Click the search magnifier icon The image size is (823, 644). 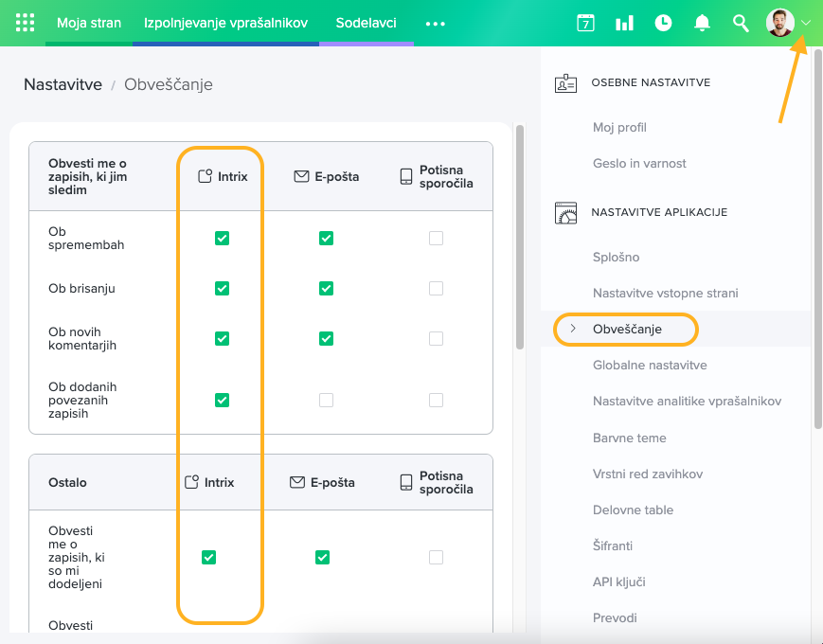click(x=741, y=23)
